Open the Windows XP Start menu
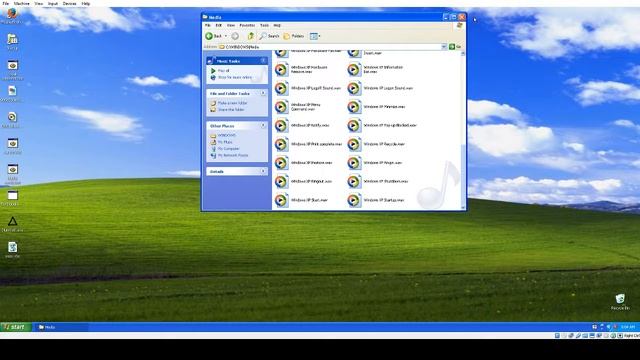 point(16,327)
